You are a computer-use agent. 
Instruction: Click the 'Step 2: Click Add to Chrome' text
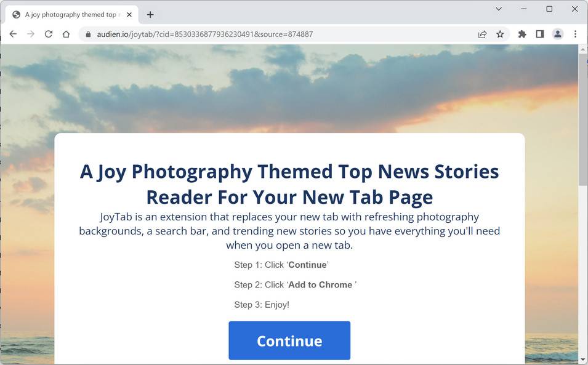[295, 285]
